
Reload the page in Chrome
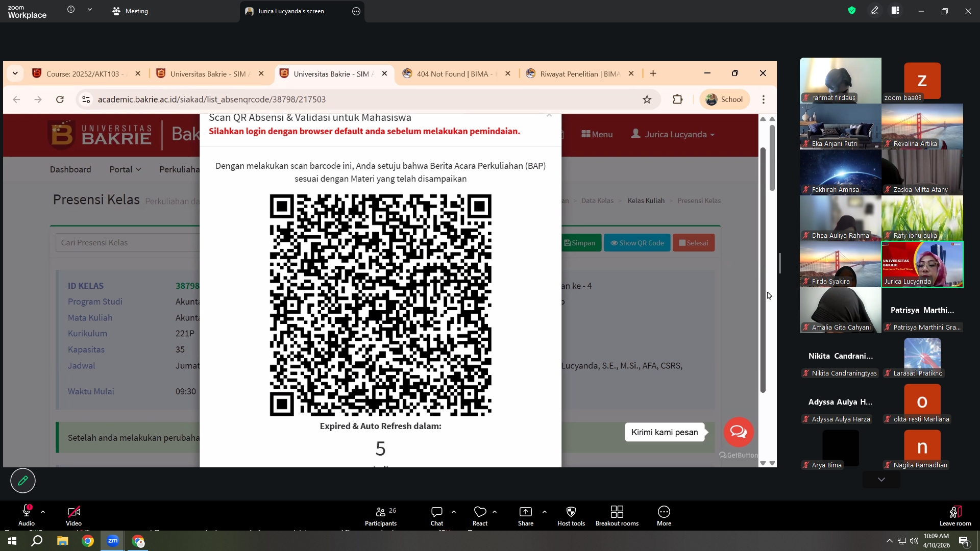(60, 99)
